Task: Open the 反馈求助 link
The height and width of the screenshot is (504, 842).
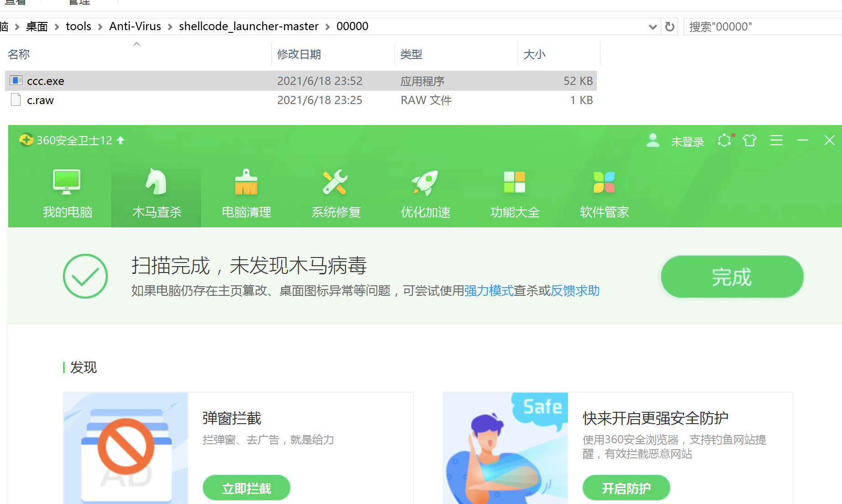Action: coord(575,290)
